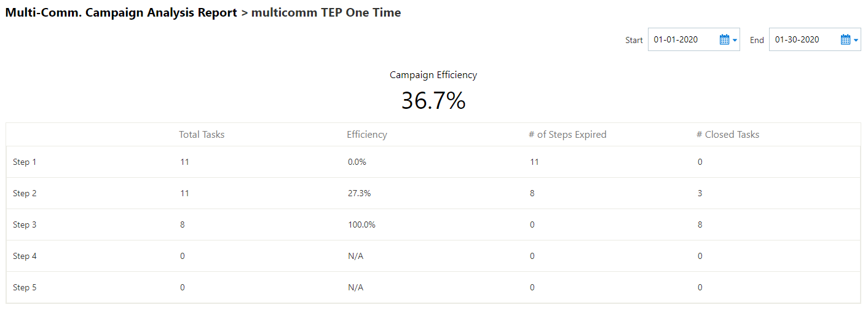The image size is (868, 310).
Task: Select the Step 3 row label
Action: tap(25, 225)
